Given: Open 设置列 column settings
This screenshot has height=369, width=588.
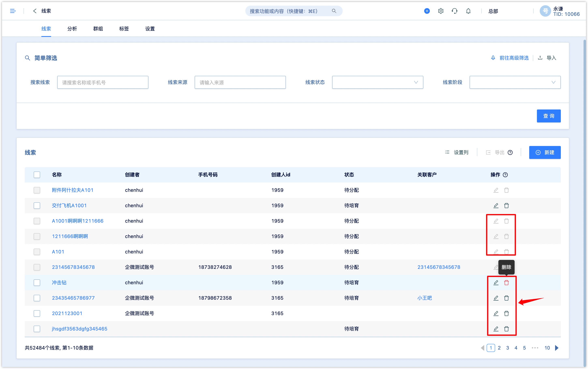Looking at the screenshot, I should (x=457, y=152).
